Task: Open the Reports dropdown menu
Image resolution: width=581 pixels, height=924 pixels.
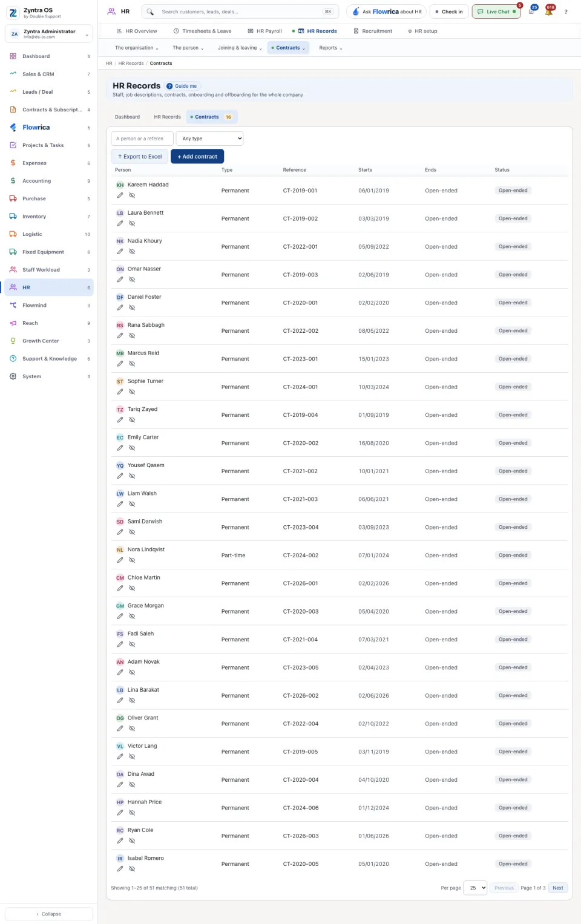Action: coord(330,48)
